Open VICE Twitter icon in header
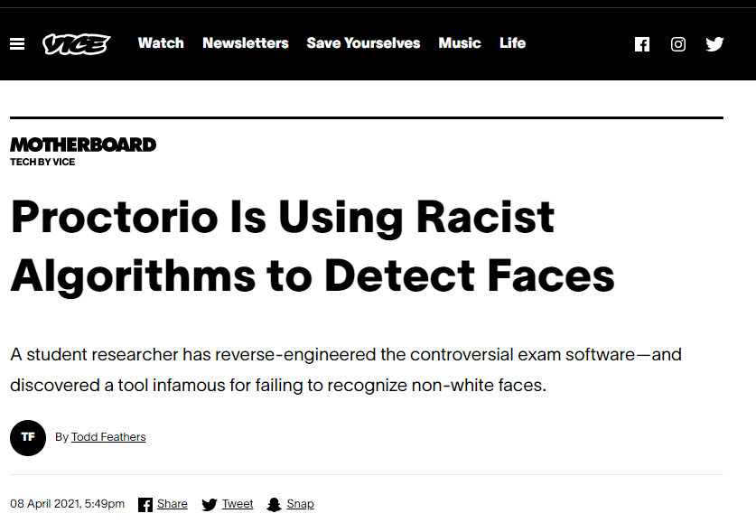The image size is (756, 532). click(x=714, y=44)
